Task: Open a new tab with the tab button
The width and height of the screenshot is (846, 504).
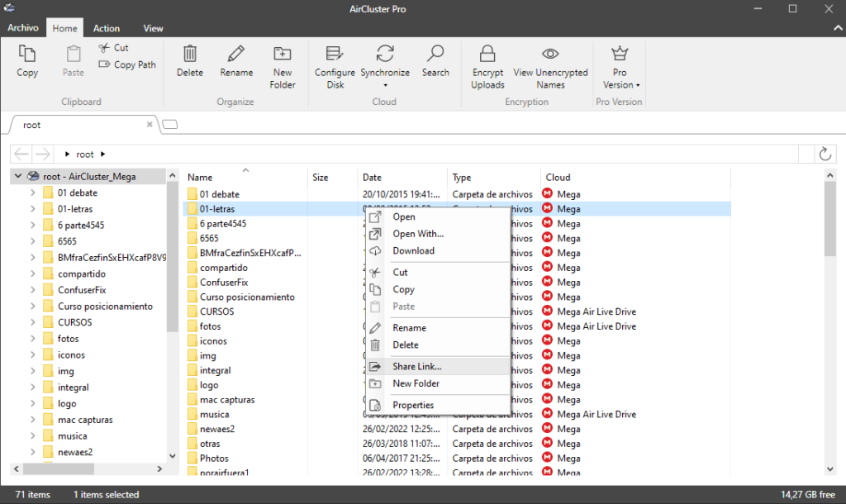Action: pos(170,125)
